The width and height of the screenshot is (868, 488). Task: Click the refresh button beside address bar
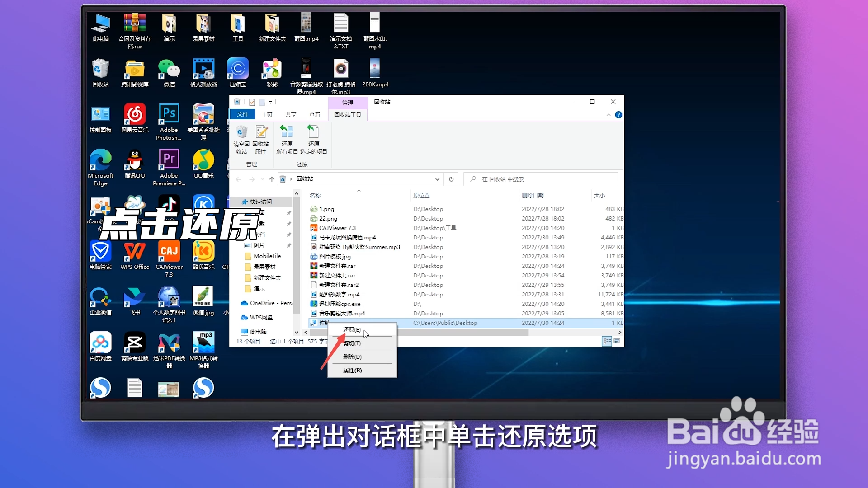451,179
